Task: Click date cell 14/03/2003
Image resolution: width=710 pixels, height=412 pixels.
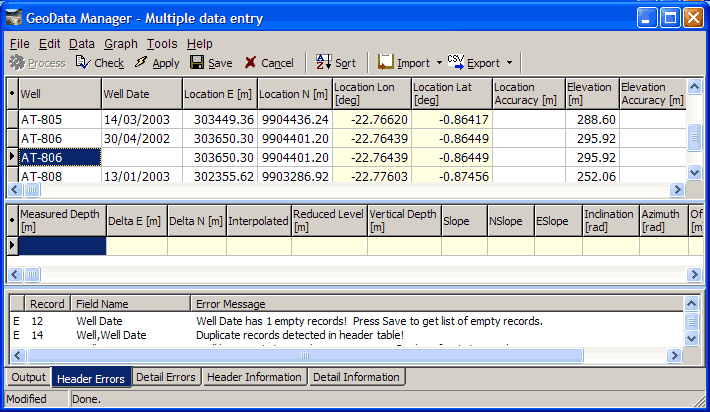Action: (x=142, y=120)
